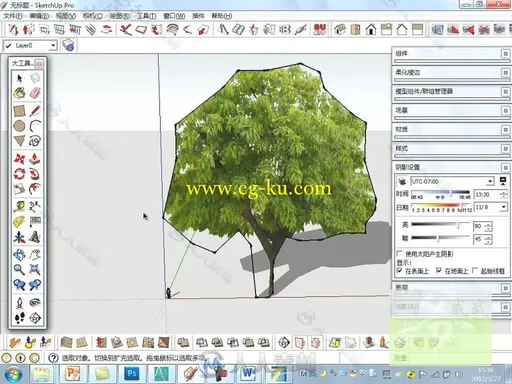
Task: Click the dark value spinner beside 45
Action: pos(488,239)
